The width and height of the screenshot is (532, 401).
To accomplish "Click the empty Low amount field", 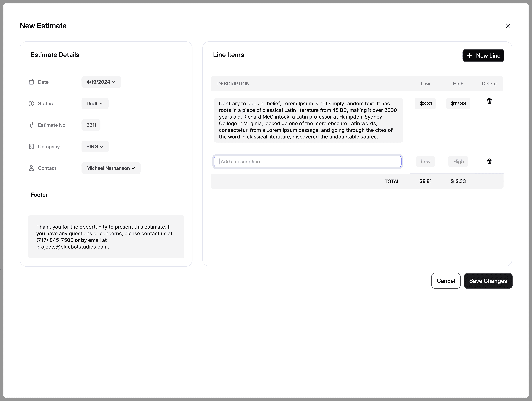I will coord(425,161).
